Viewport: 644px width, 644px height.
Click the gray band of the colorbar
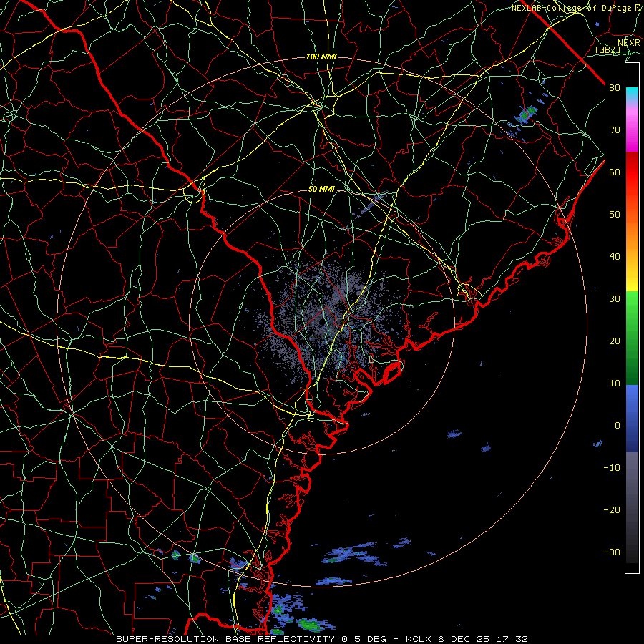pyautogui.click(x=632, y=507)
